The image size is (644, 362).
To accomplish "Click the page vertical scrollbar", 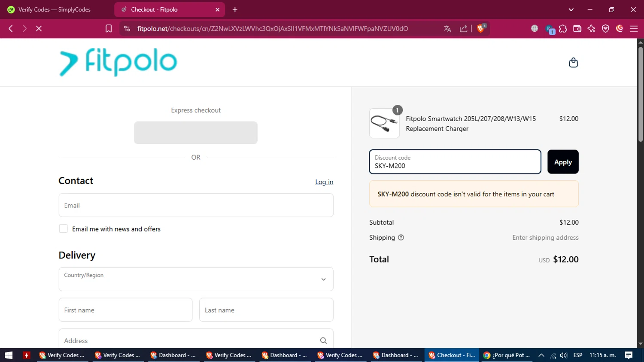I will [x=641, y=94].
